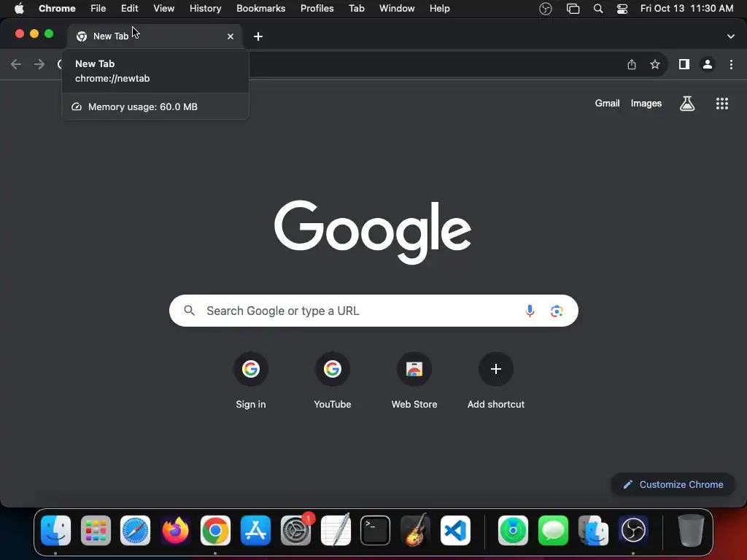Click chrome://newtab text in tab hover card
The image size is (747, 560).
click(x=112, y=79)
